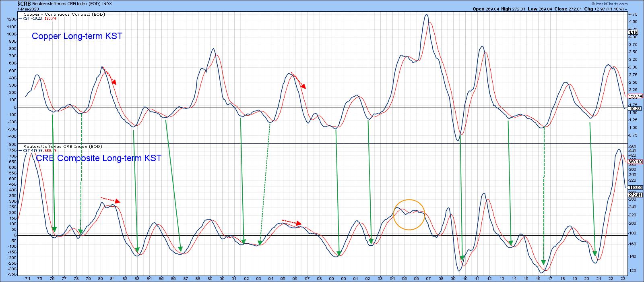Click the Open value 269.84
The height and width of the screenshot is (282, 644).
point(493,8)
